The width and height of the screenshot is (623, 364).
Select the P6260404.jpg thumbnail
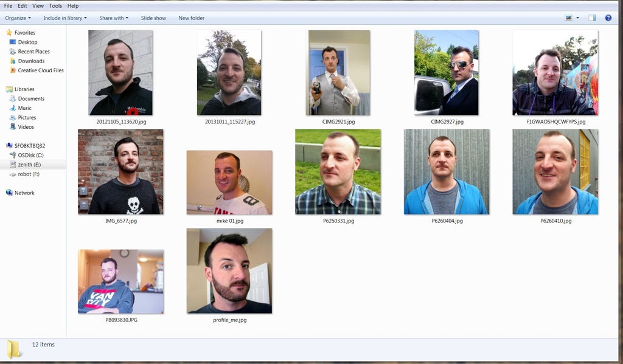pyautogui.click(x=447, y=172)
